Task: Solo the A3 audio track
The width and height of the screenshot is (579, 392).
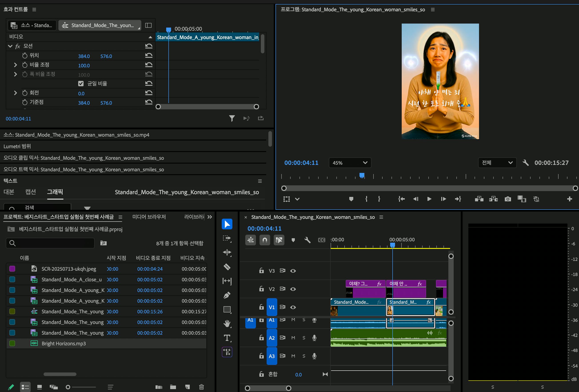Action: click(304, 356)
